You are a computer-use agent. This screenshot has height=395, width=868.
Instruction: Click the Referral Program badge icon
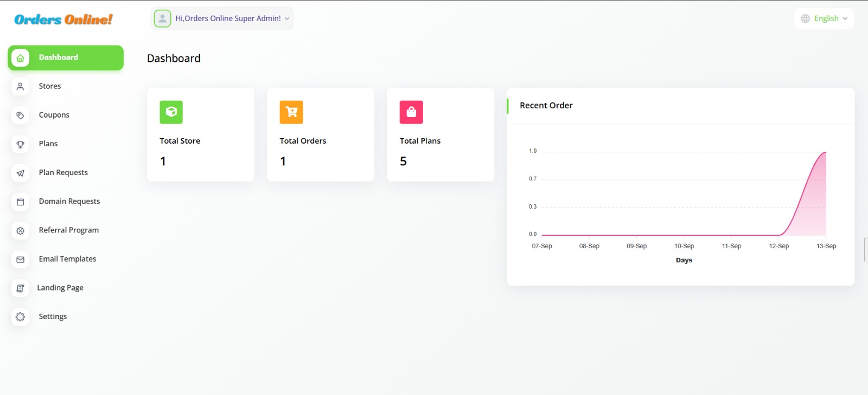click(x=20, y=230)
